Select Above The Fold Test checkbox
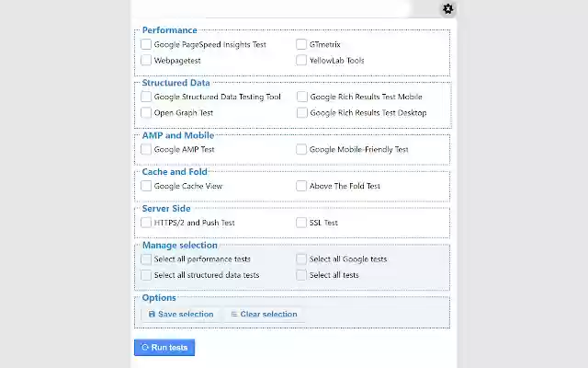 [301, 186]
